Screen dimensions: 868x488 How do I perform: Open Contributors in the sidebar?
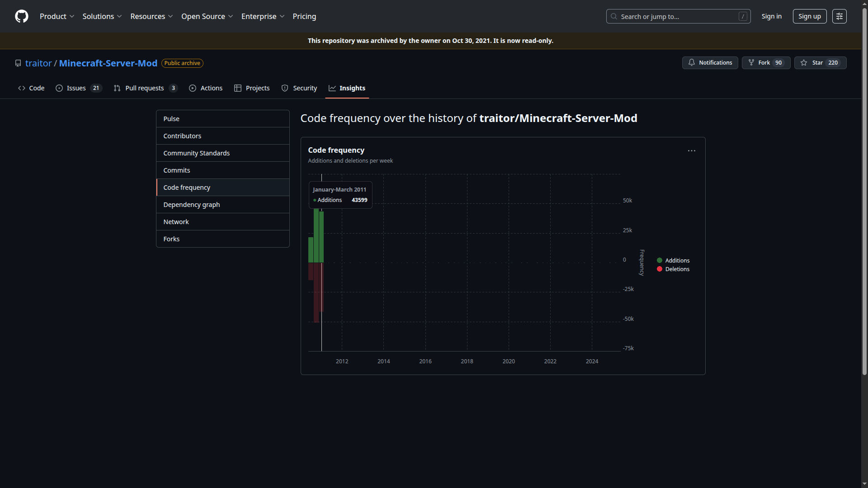coord(222,136)
